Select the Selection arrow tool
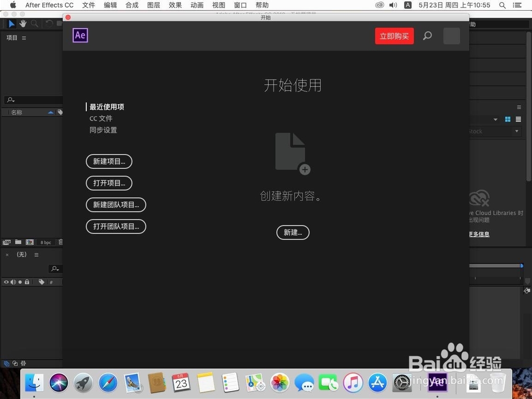 12,23
